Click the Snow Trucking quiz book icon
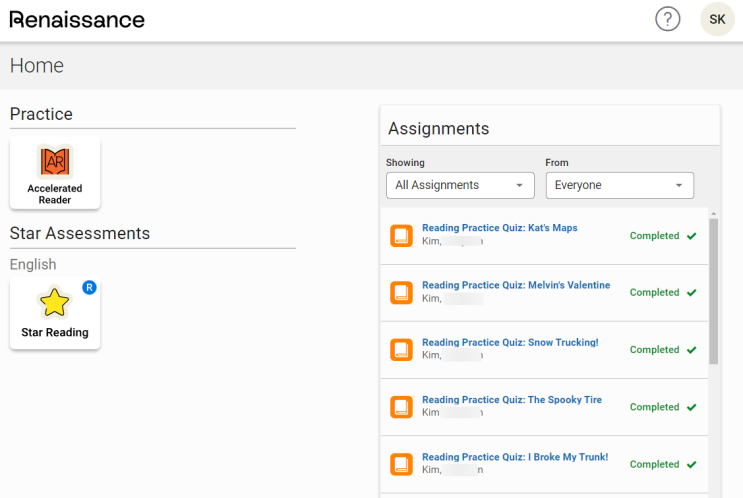Screen dimensions: 743x498 click(401, 350)
